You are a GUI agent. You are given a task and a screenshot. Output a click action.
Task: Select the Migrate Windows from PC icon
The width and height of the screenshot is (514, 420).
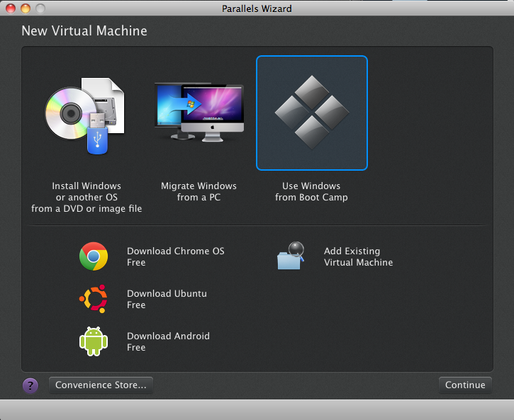tap(199, 113)
